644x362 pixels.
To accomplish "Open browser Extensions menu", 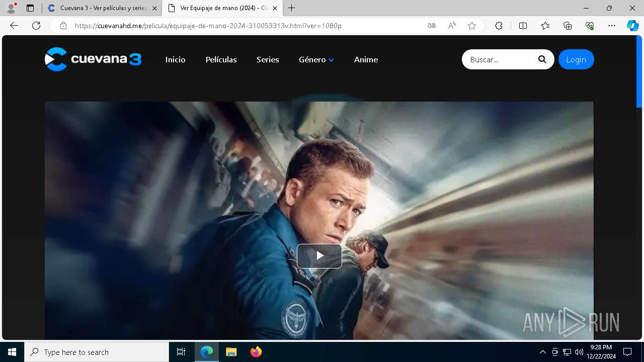I will [x=499, y=26].
